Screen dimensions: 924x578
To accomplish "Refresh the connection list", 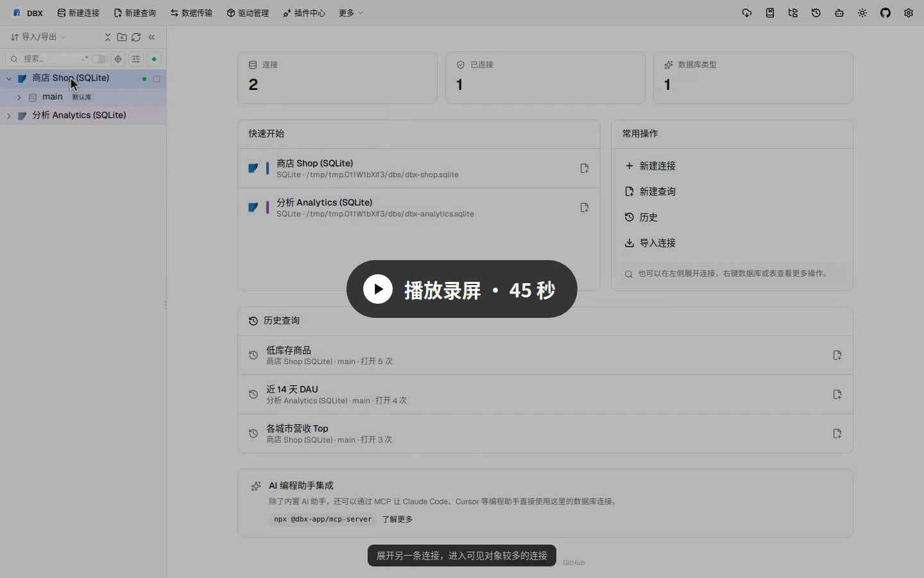I will tap(136, 37).
